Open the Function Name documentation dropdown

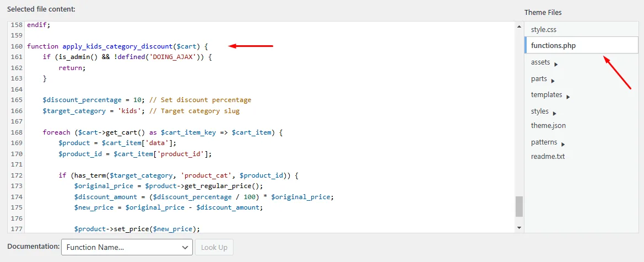click(x=127, y=247)
